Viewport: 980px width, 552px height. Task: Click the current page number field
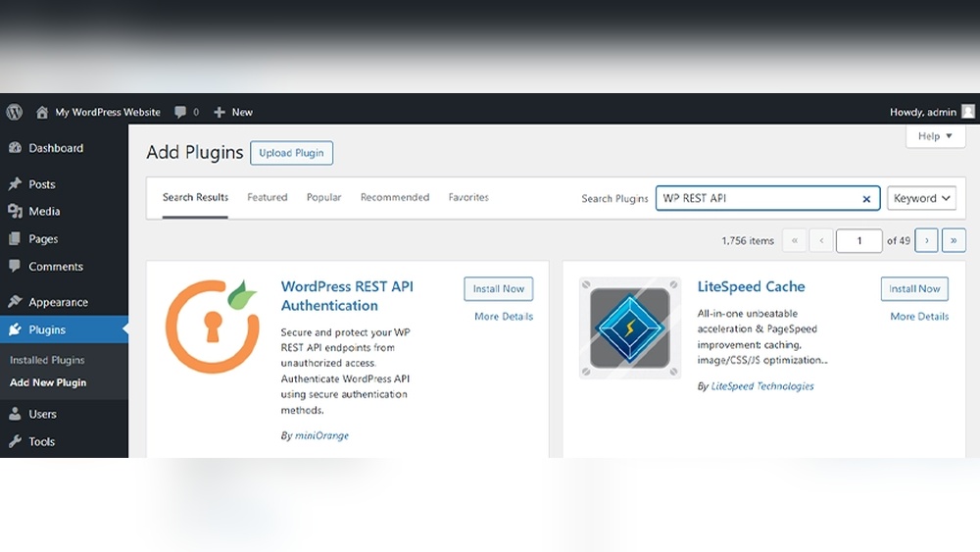pos(858,240)
